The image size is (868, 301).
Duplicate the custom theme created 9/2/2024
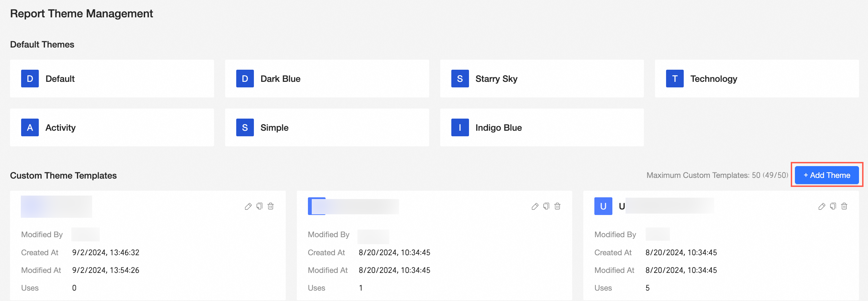click(259, 206)
